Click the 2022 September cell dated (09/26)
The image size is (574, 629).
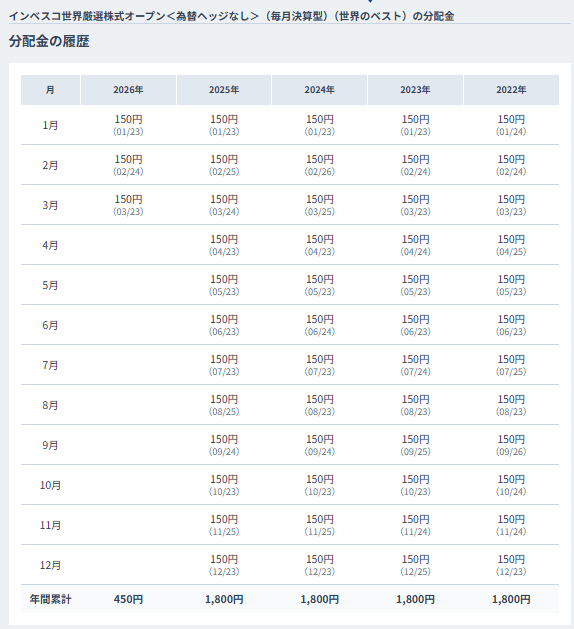511,445
